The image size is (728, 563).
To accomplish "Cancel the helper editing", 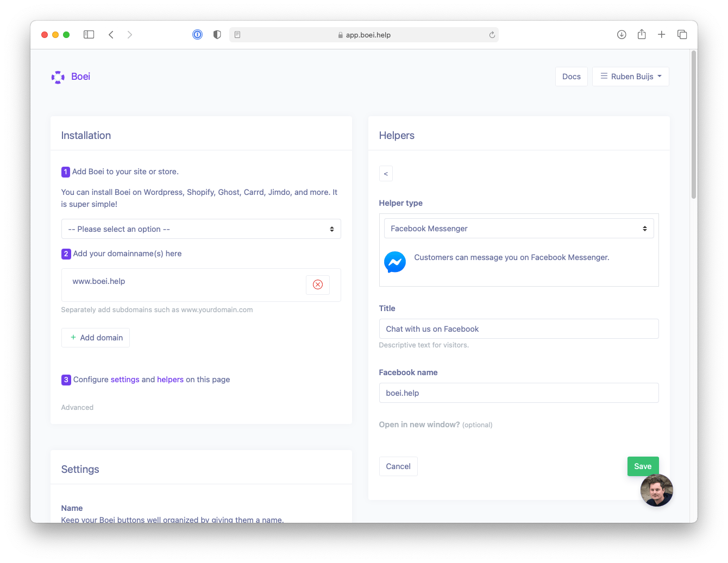I will 398,466.
